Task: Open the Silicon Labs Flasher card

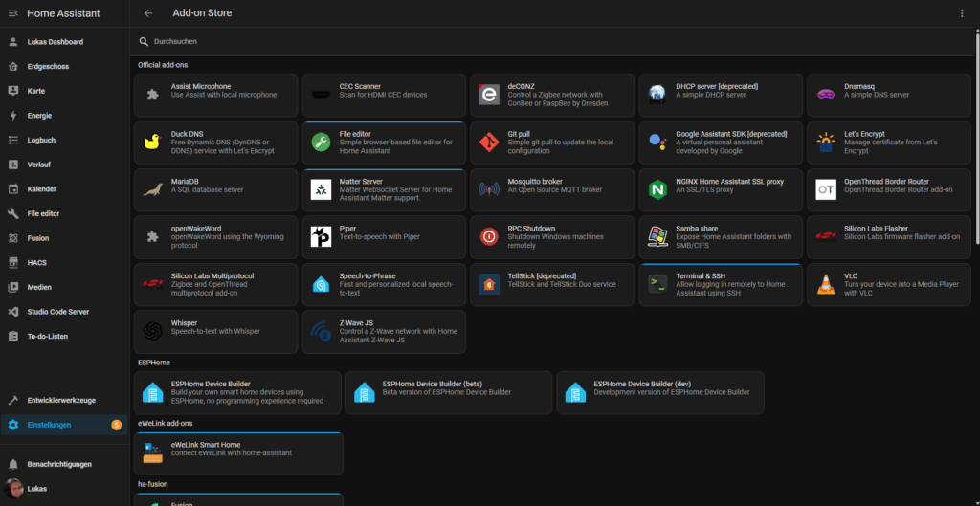Action: (x=889, y=237)
